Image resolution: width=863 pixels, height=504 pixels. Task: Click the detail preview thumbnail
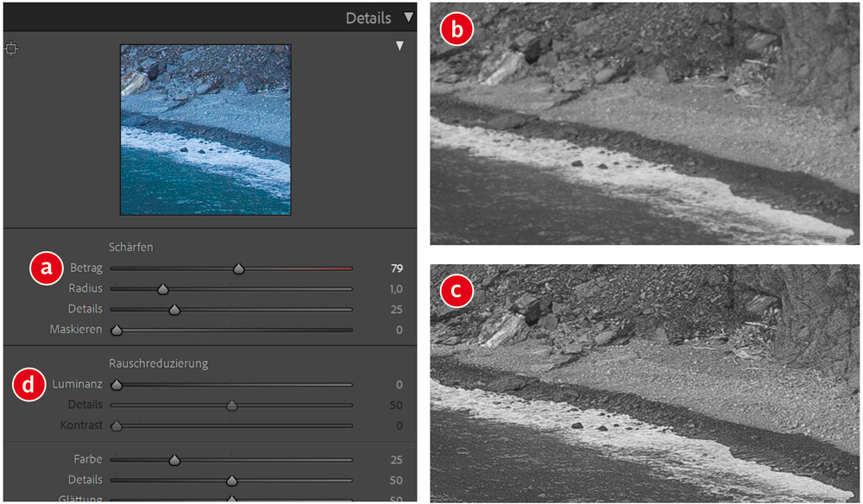(x=206, y=129)
